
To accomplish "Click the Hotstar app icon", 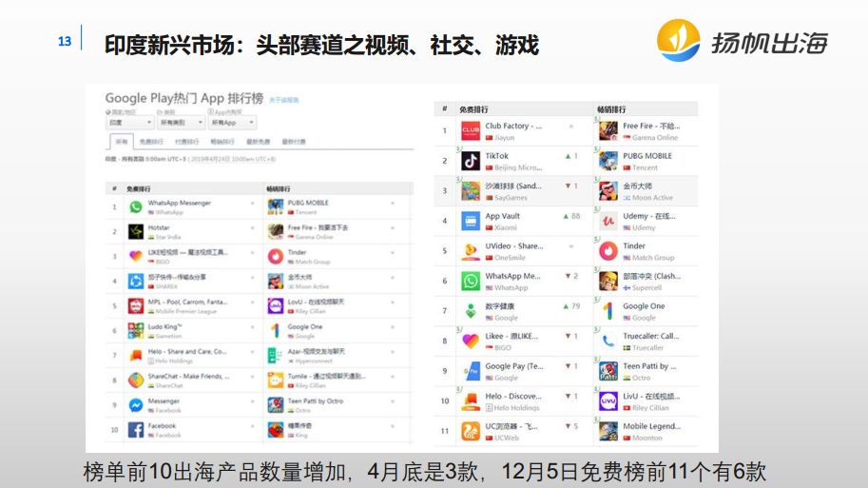I will coord(136,231).
